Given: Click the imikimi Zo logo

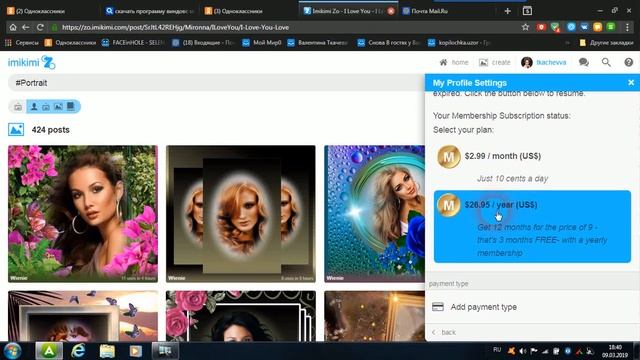Looking at the screenshot, I should tap(31, 62).
